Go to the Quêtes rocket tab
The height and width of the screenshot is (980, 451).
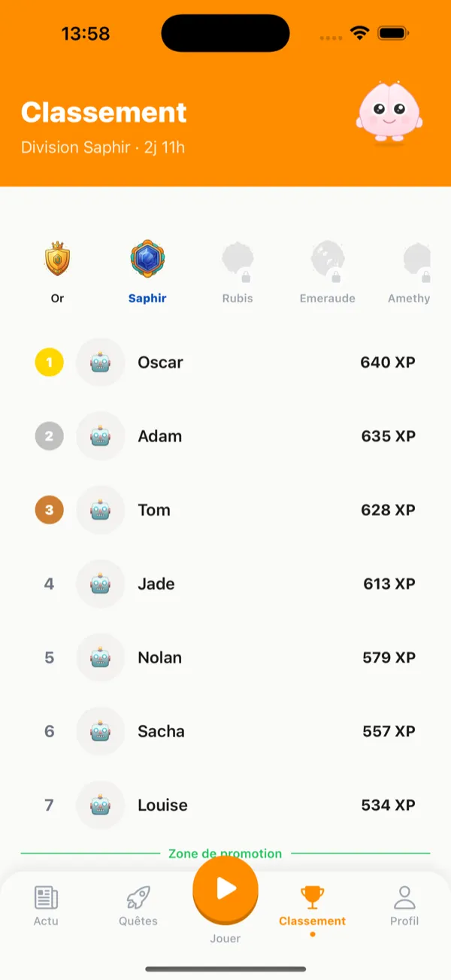coord(138,905)
